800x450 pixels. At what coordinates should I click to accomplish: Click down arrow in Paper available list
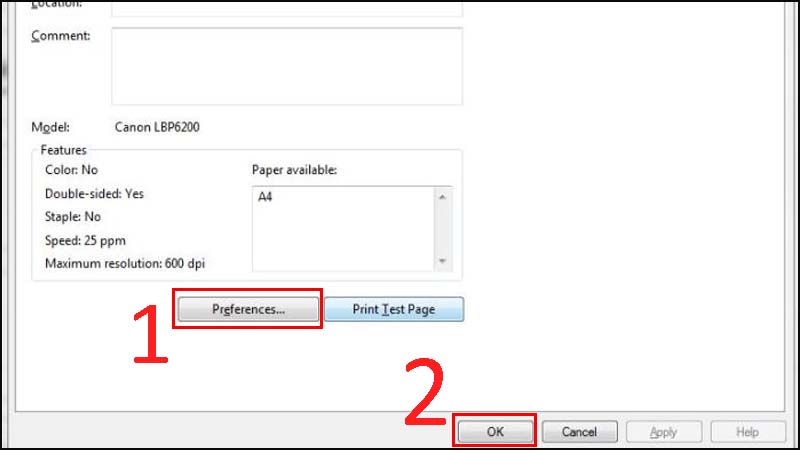442,261
